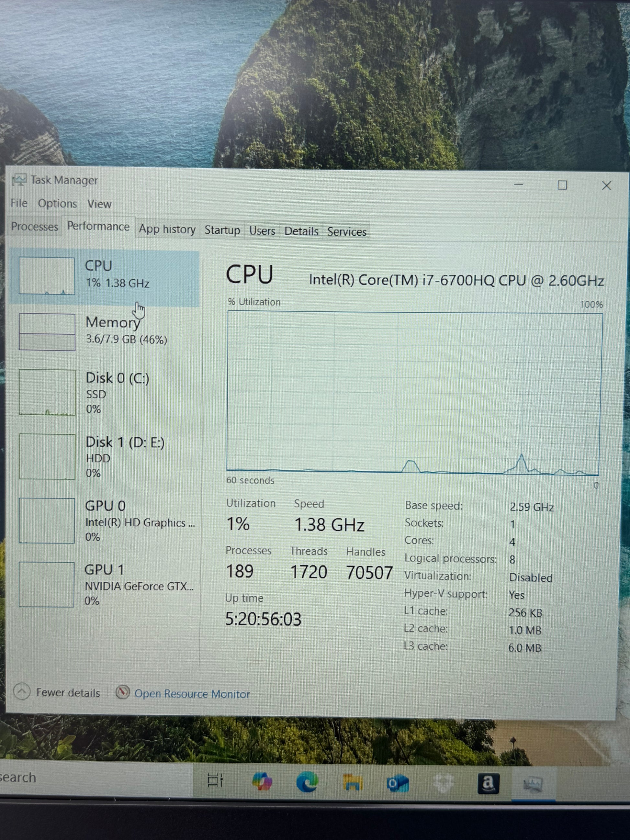Open the Amazon taskbar icon
630x840 pixels.
[x=488, y=783]
